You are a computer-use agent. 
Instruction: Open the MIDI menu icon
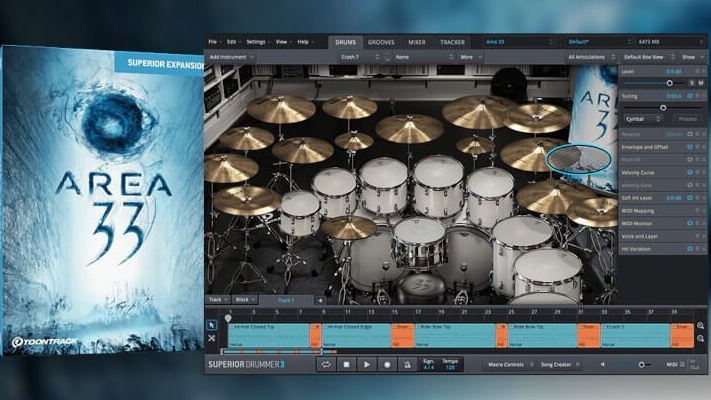(682, 365)
